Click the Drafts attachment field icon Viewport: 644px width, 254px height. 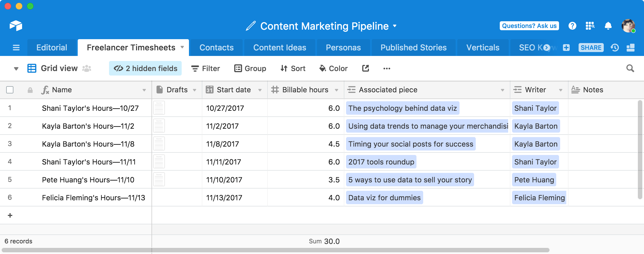(x=160, y=90)
